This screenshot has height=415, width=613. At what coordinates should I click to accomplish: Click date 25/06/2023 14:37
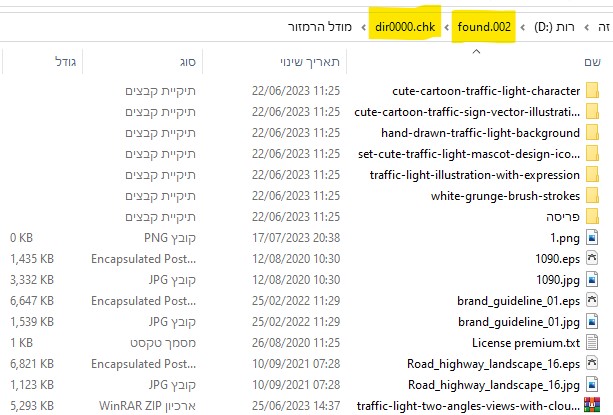point(296,406)
